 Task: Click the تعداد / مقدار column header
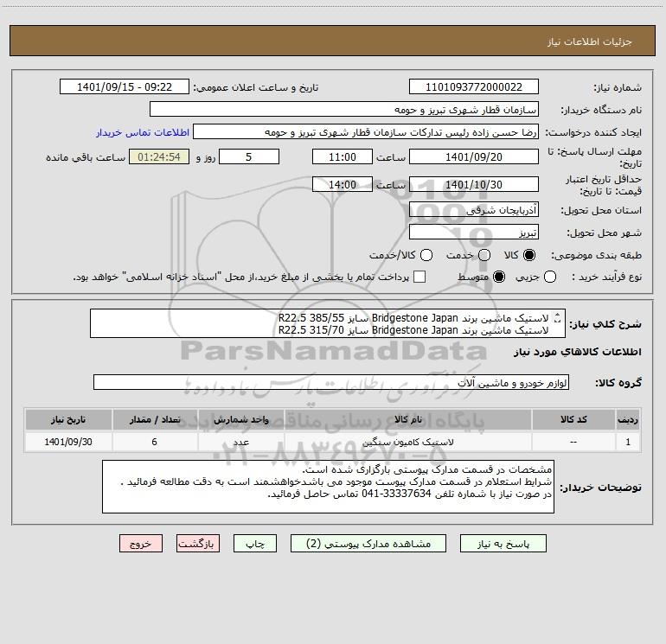(155, 419)
